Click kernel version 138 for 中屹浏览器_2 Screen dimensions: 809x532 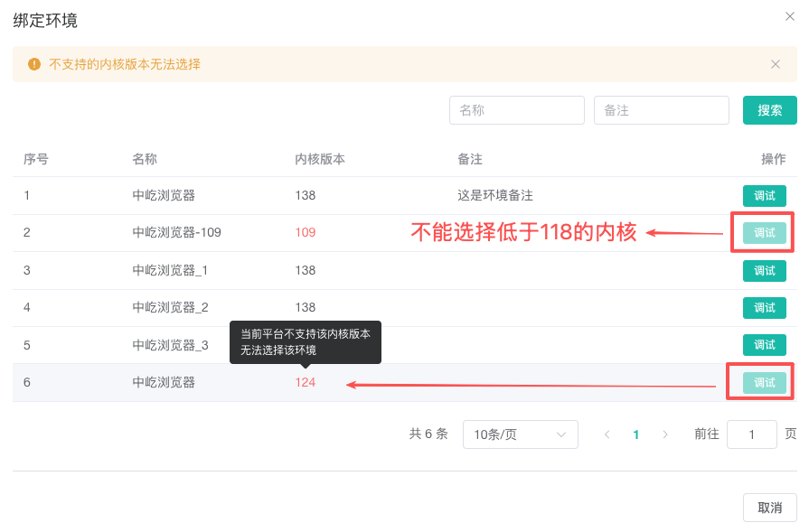click(x=305, y=307)
